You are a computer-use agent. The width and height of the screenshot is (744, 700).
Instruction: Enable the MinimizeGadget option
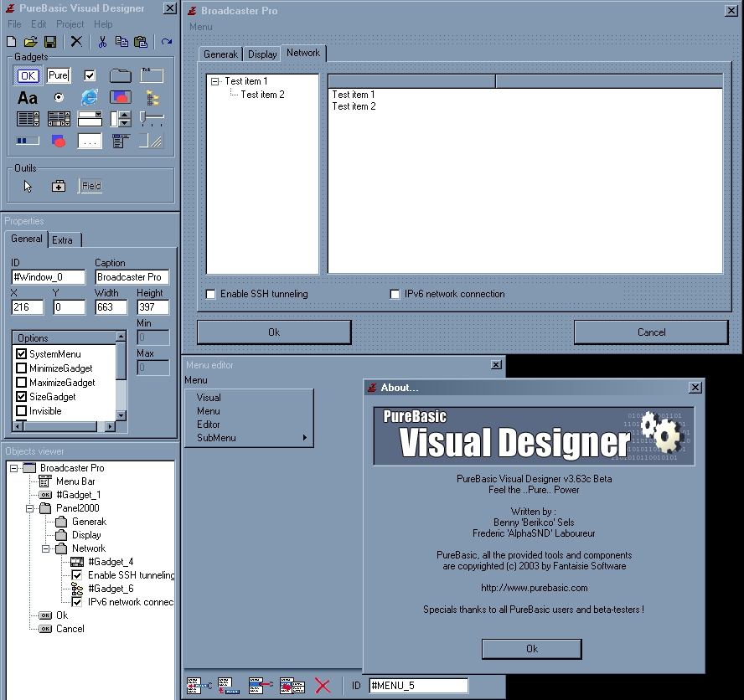point(21,368)
